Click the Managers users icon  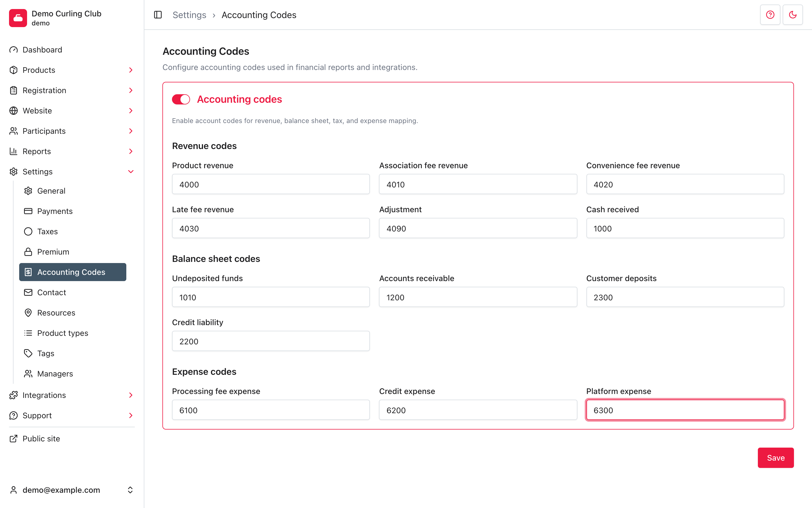[x=28, y=374]
